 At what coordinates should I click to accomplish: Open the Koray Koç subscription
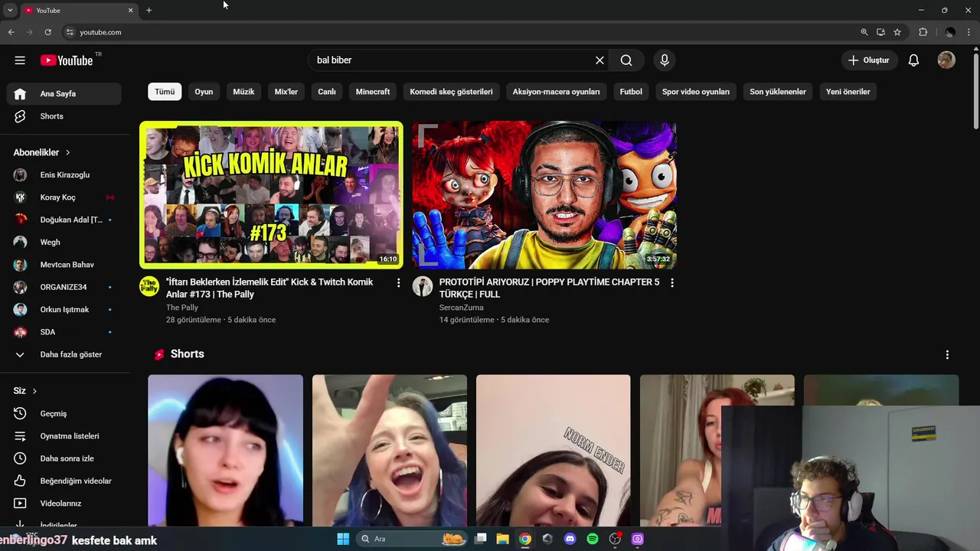pyautogui.click(x=64, y=197)
